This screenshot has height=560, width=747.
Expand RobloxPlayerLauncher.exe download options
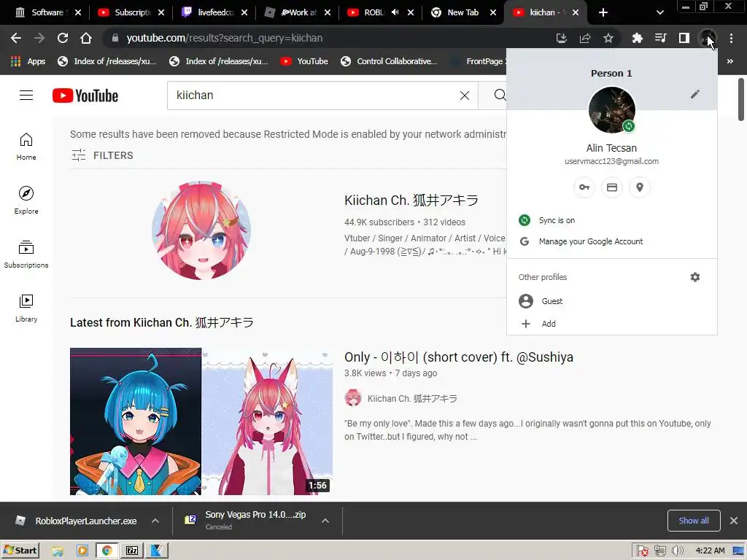155,521
